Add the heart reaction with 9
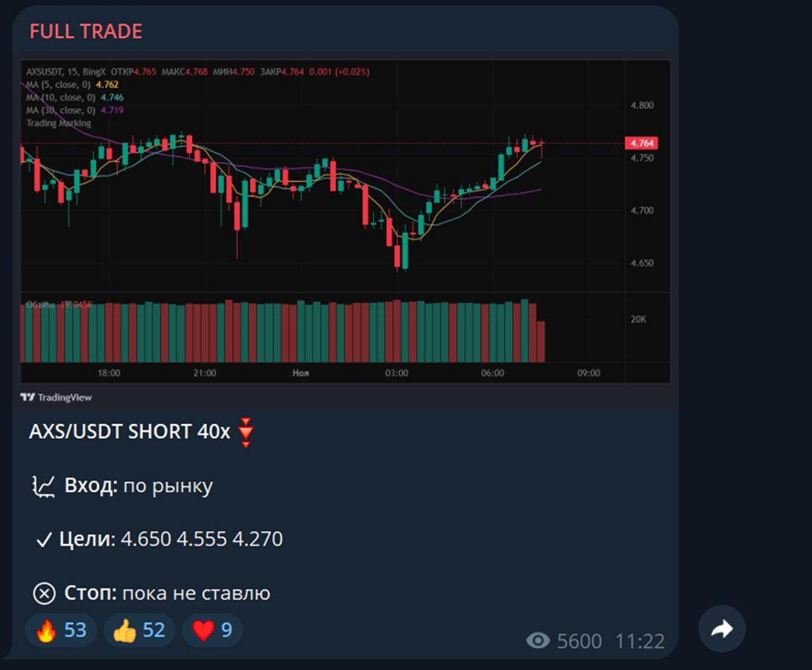Screen dimensions: 812x670 tap(212, 630)
